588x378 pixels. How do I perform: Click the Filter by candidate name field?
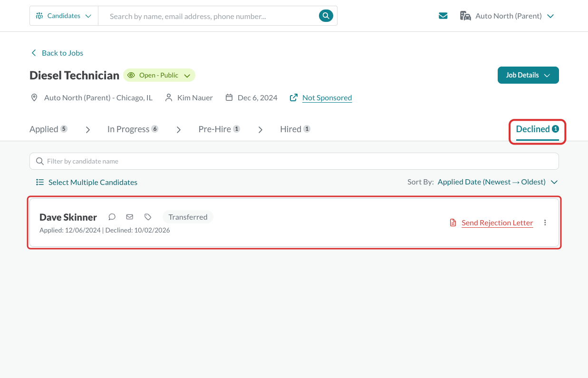click(294, 161)
